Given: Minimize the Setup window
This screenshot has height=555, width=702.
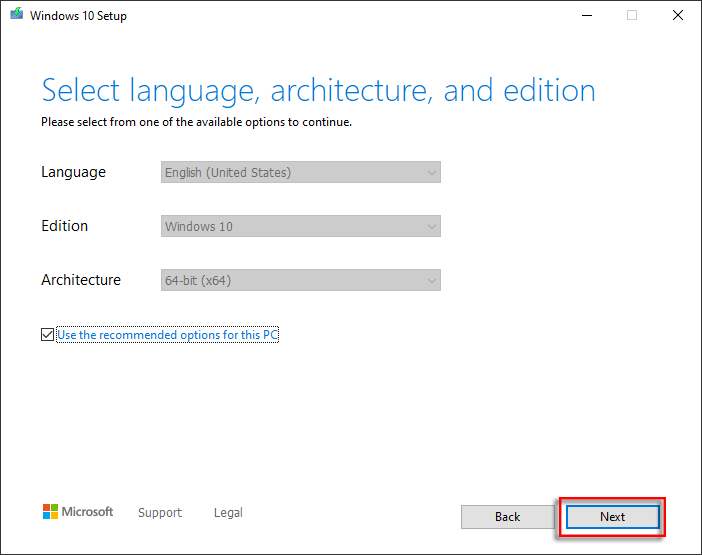Looking at the screenshot, I should point(587,15).
